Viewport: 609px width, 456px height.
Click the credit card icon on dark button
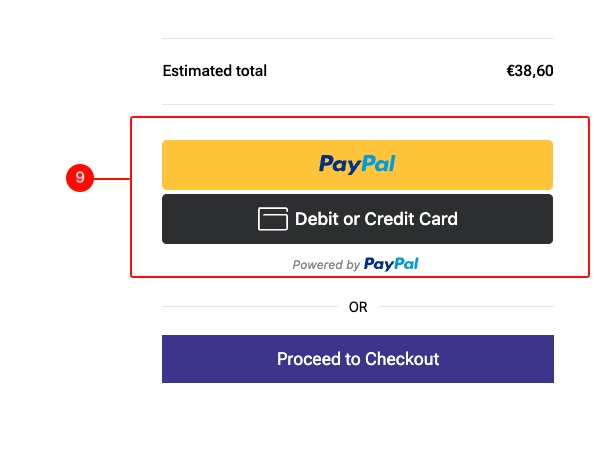coord(273,219)
